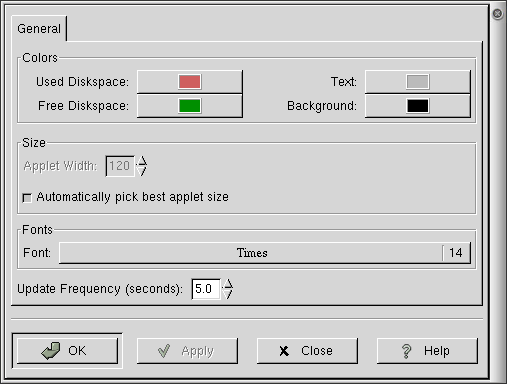Increase Update Frequency using up arrow
The image size is (507, 384).
pyautogui.click(x=228, y=284)
